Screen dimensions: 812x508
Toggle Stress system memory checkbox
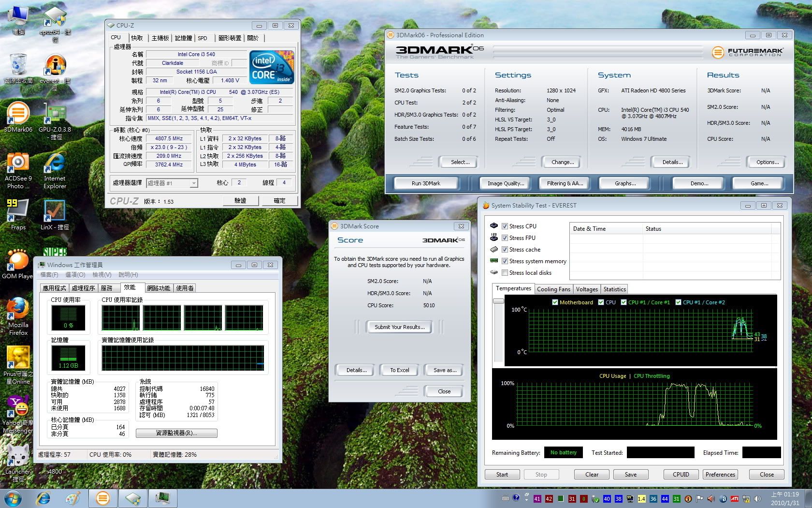505,261
